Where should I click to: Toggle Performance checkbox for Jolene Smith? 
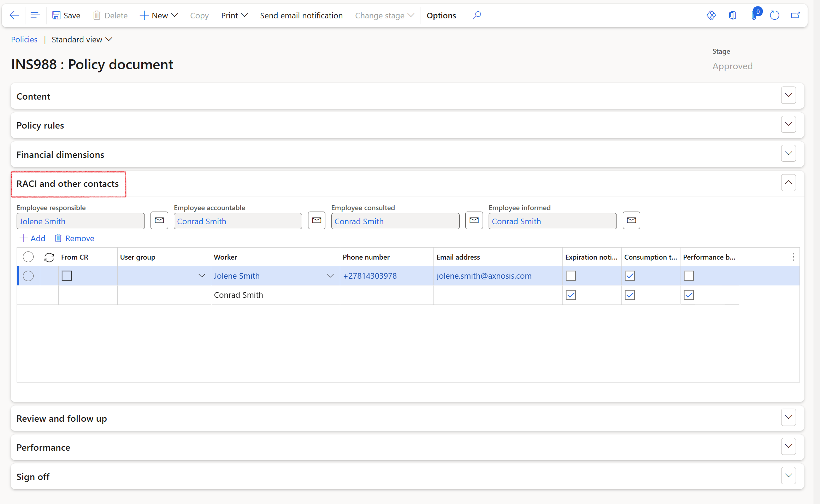[x=689, y=276]
